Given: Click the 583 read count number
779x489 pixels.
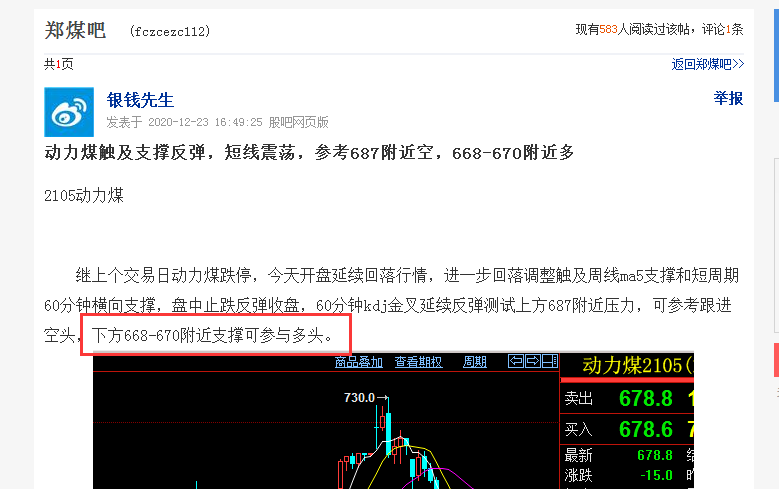Looking at the screenshot, I should (x=608, y=29).
